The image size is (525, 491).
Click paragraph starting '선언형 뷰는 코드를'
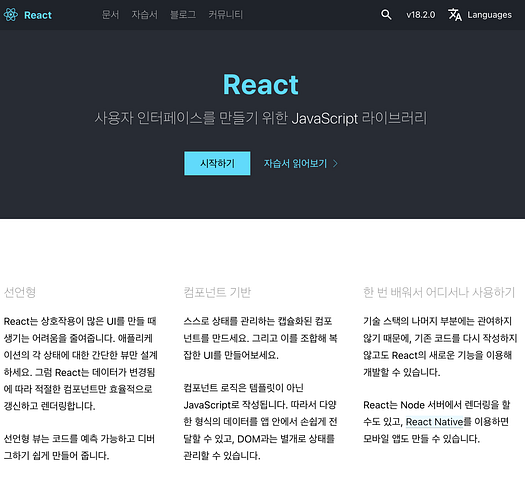point(79,447)
